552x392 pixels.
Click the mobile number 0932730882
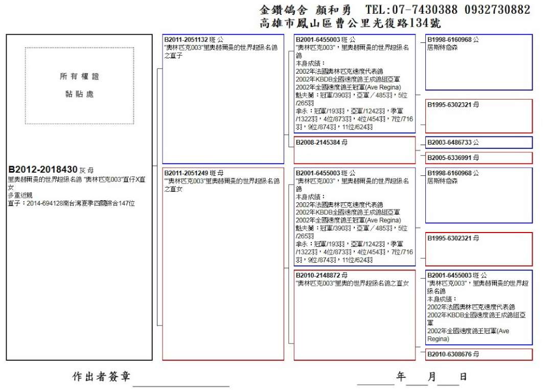[x=497, y=10]
